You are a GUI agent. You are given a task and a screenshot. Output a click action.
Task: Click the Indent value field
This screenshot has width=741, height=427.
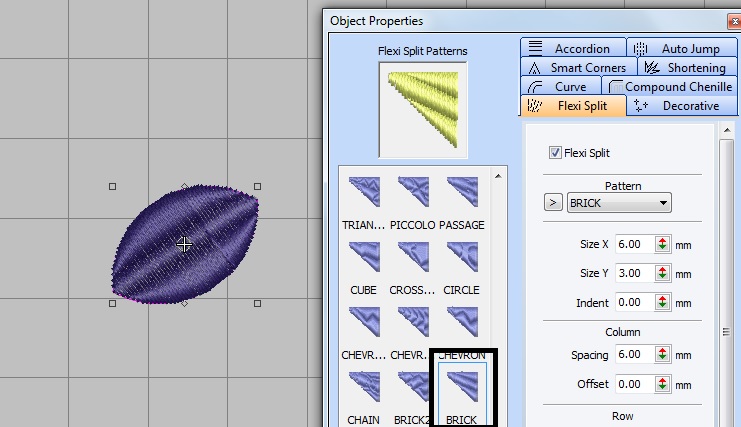(x=635, y=302)
